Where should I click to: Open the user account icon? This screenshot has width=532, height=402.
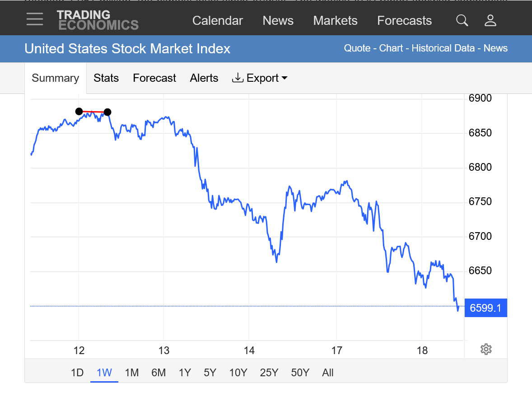point(490,20)
